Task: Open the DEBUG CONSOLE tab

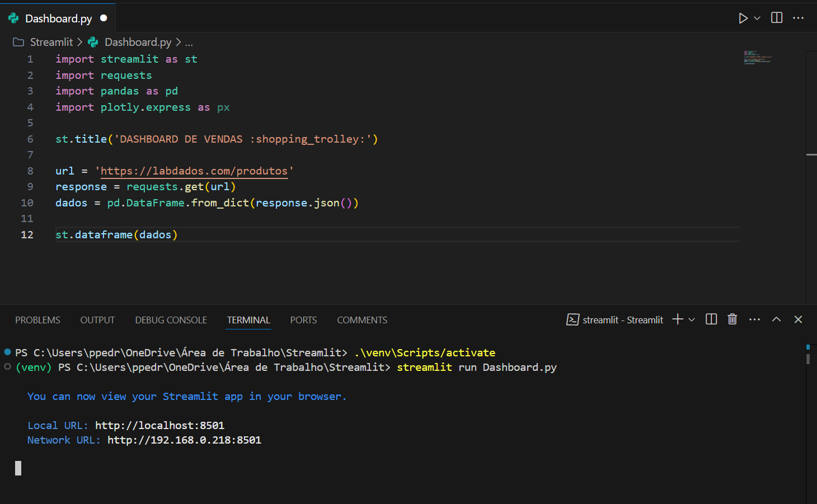Action: pos(171,320)
